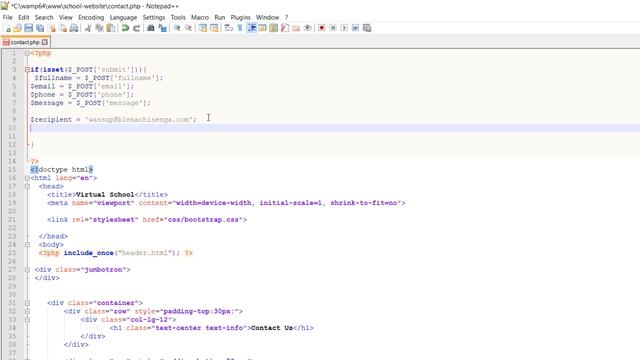640x360 pixels.
Task: Place cursor on the $recipient line
Action: [113, 120]
